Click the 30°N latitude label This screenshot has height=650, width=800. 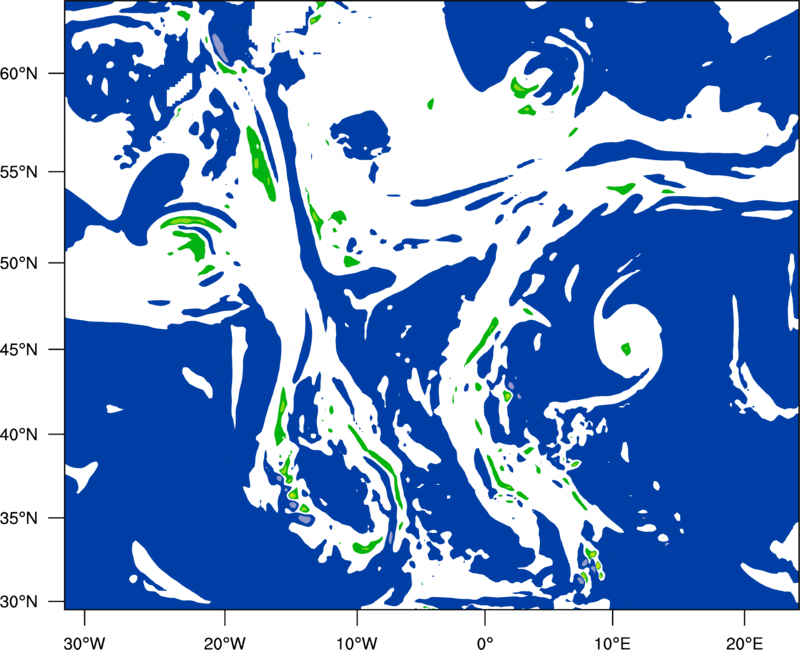(x=19, y=602)
